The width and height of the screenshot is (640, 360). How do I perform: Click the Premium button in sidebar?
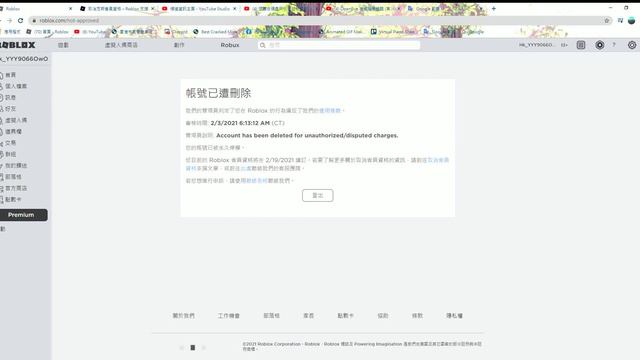pos(23,215)
